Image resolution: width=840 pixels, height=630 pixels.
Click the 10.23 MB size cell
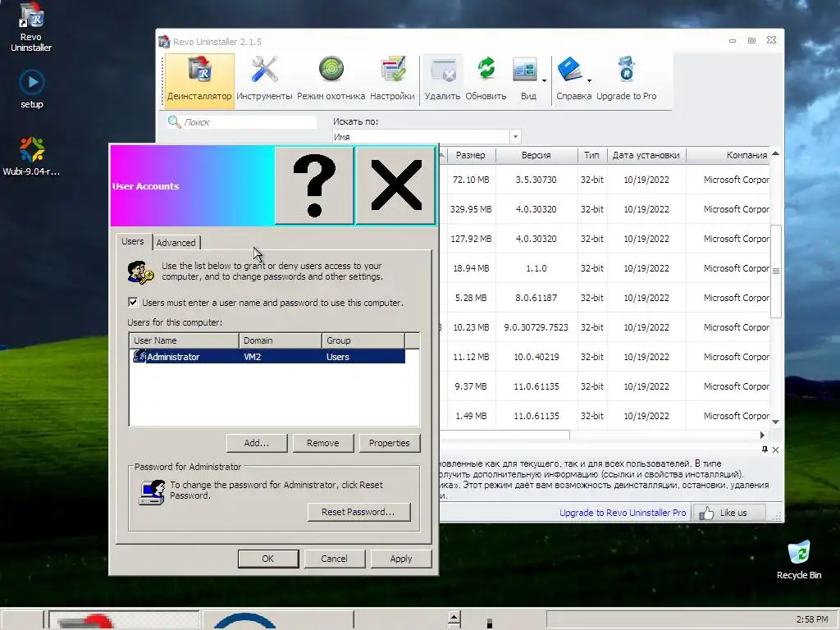tap(471, 327)
